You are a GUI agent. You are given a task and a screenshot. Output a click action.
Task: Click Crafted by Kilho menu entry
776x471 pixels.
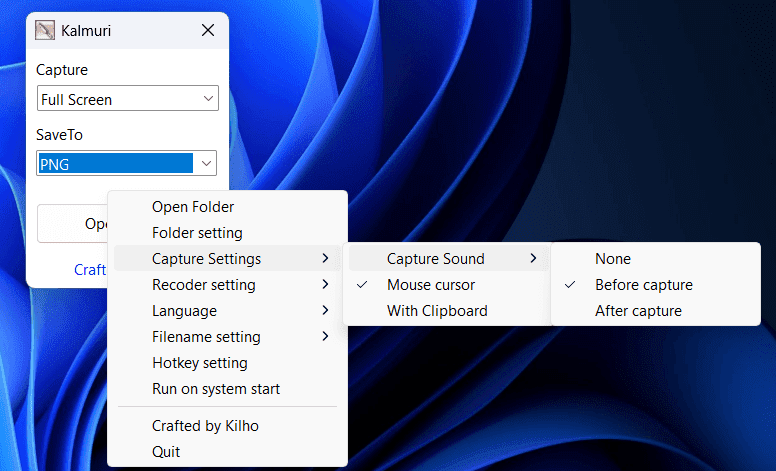tap(227, 426)
